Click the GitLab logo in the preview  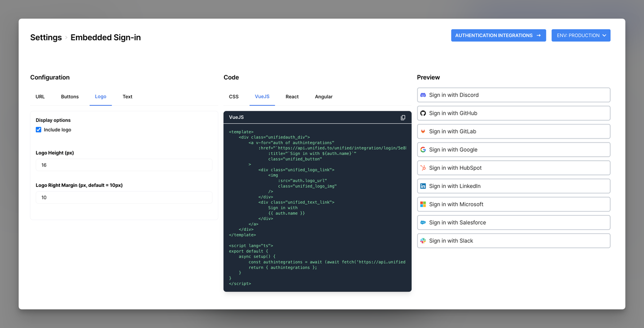423,132
